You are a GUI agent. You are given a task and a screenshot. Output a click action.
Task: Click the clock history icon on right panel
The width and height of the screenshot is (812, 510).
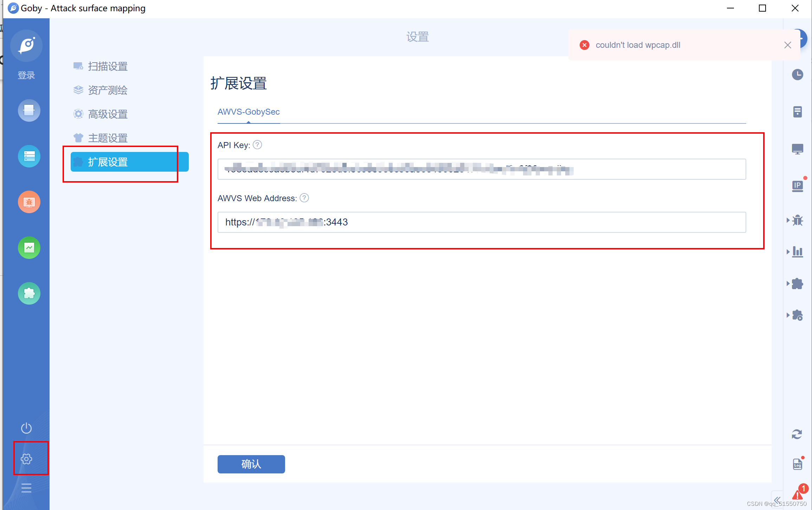click(797, 75)
